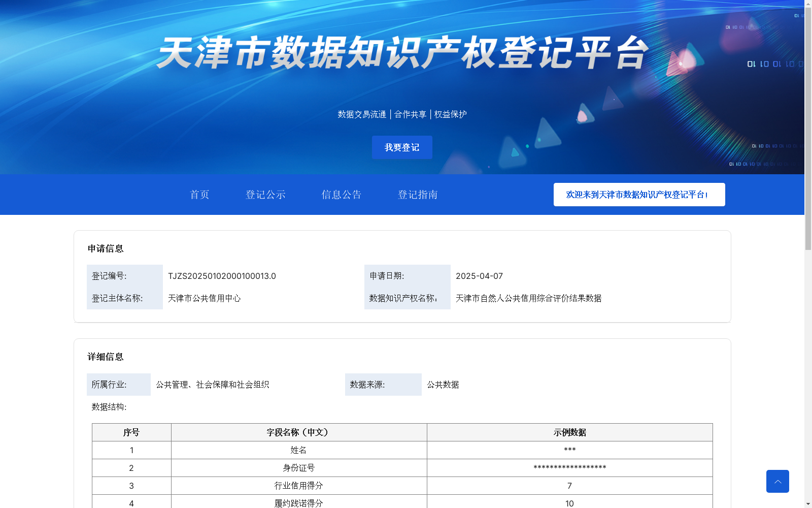Image resolution: width=812 pixels, height=508 pixels.
Task: Click the 数据结构 label
Action: coord(109,407)
